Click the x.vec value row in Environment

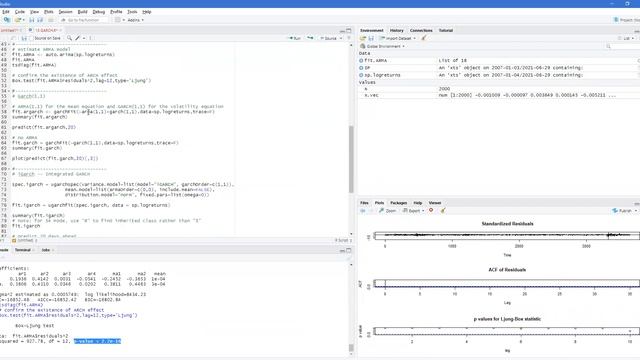tap(499, 95)
